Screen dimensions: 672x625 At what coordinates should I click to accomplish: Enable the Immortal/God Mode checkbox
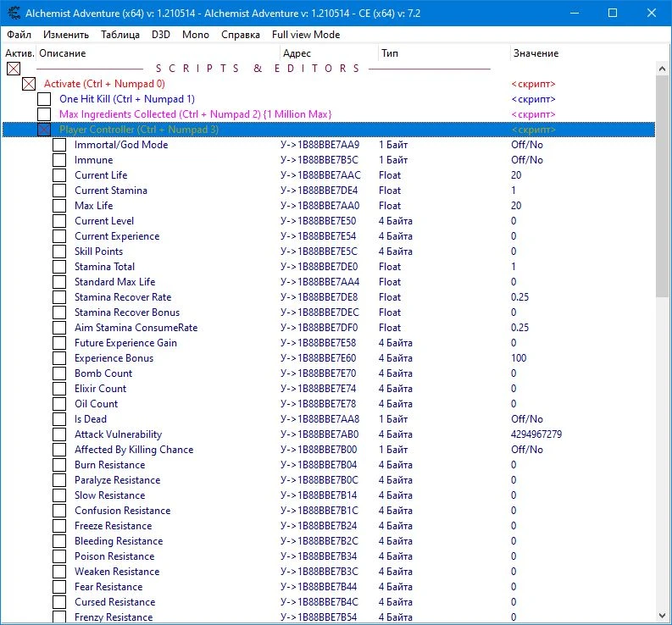coord(59,145)
